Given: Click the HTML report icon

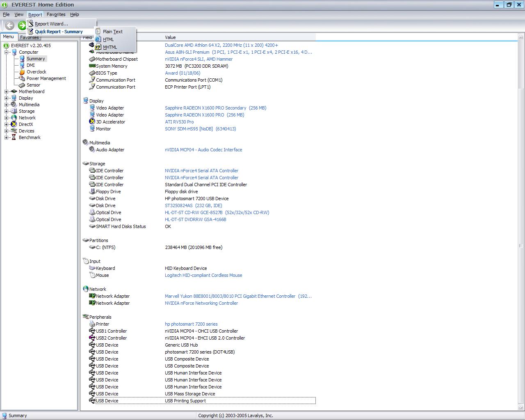Looking at the screenshot, I should pyautogui.click(x=98, y=39).
